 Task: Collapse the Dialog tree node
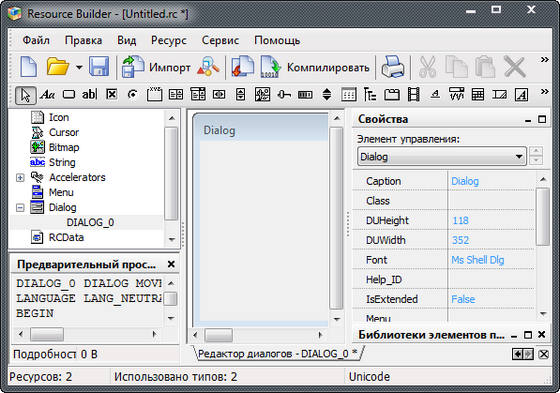(20, 208)
